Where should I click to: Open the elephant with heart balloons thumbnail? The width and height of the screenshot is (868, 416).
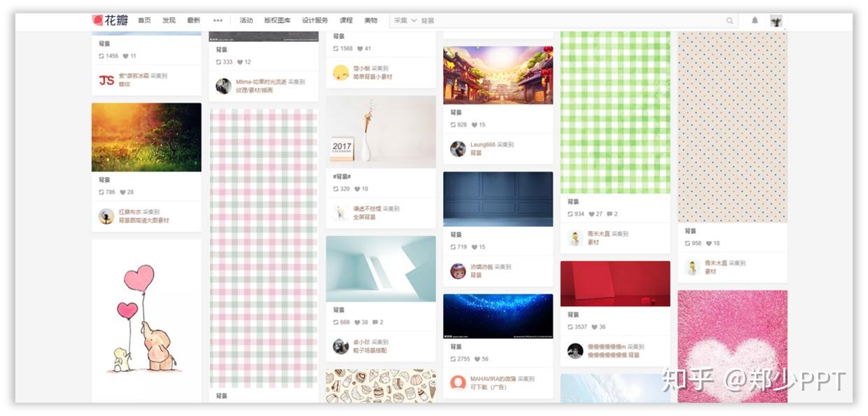tap(146, 321)
